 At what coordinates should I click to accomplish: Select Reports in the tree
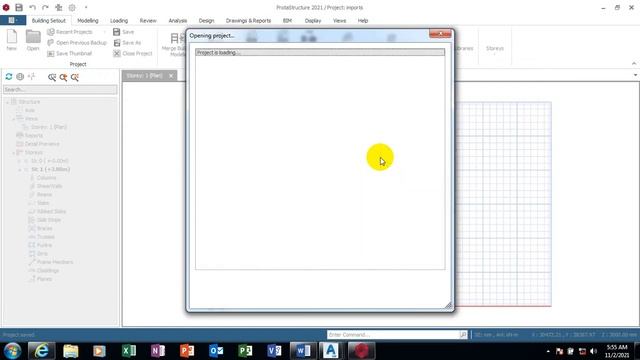(x=34, y=136)
